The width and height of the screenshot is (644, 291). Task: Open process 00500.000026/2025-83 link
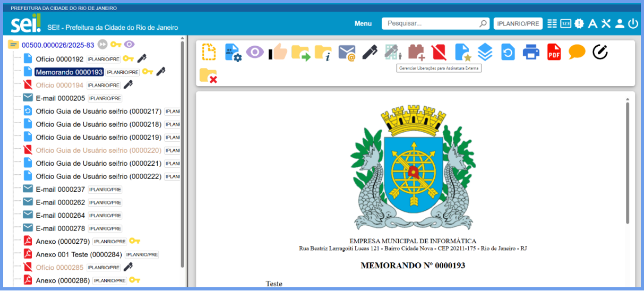[58, 45]
